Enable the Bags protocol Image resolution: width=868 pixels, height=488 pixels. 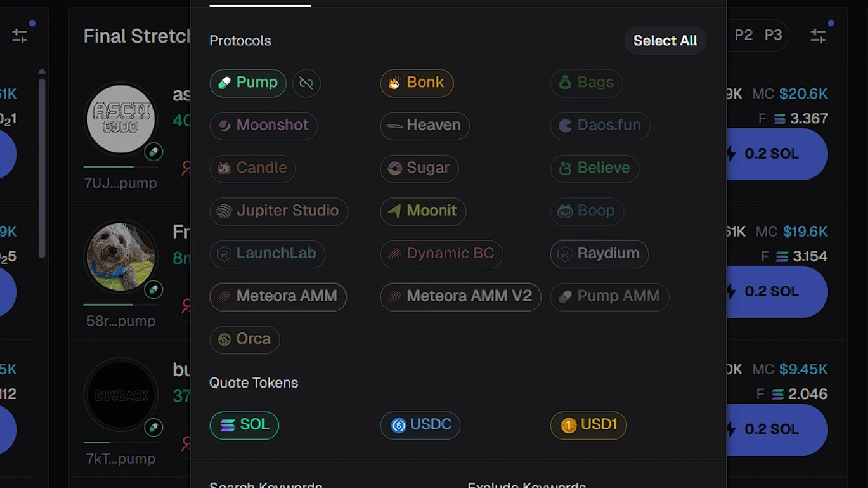click(x=586, y=82)
